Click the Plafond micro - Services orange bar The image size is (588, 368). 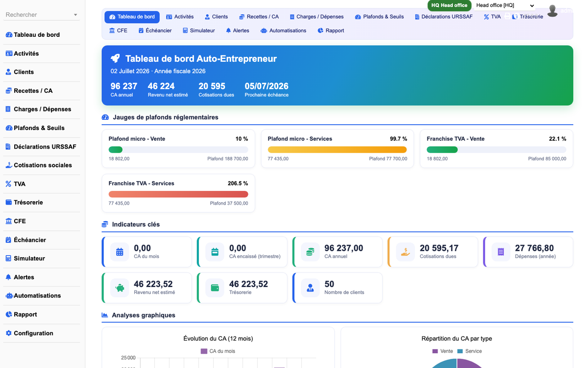[x=337, y=150]
